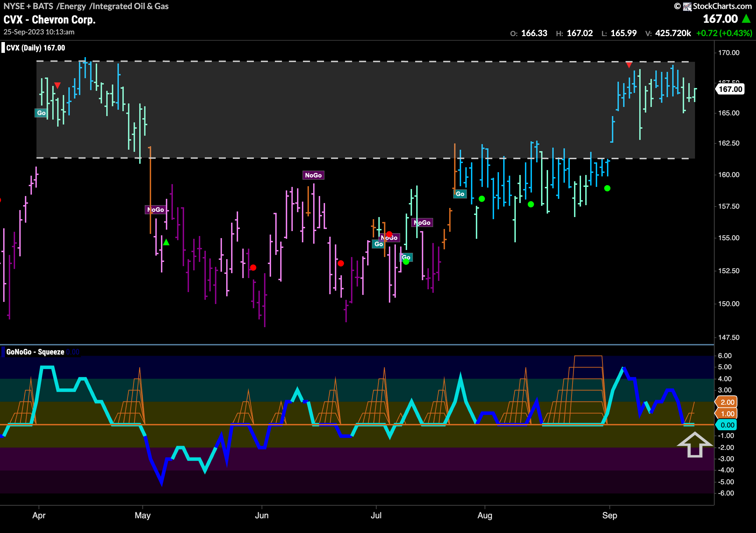Click the green dot marker beside the mid-July Go label
This screenshot has width=756, height=533.
406,262
